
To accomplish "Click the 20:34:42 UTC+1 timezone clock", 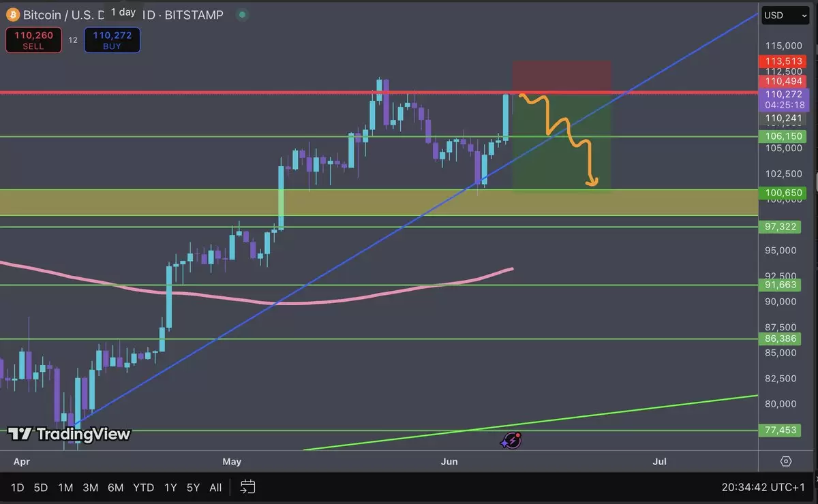I will coord(763,488).
